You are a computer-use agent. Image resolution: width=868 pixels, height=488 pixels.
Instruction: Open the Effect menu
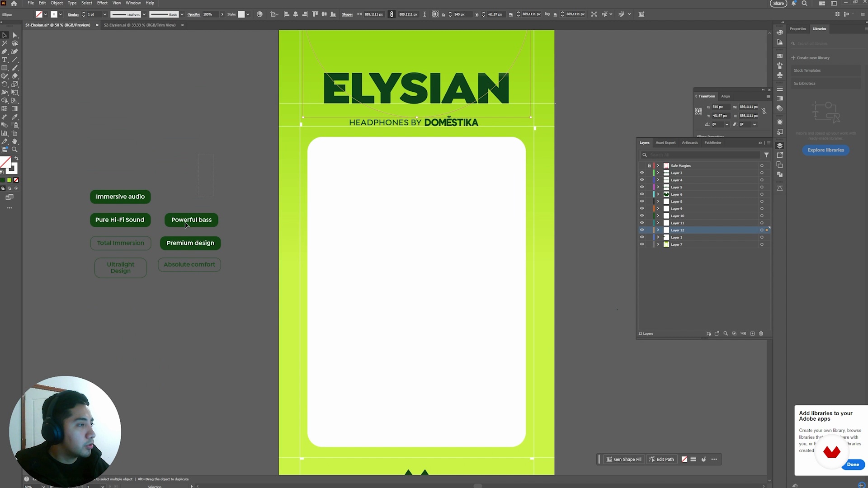102,3
